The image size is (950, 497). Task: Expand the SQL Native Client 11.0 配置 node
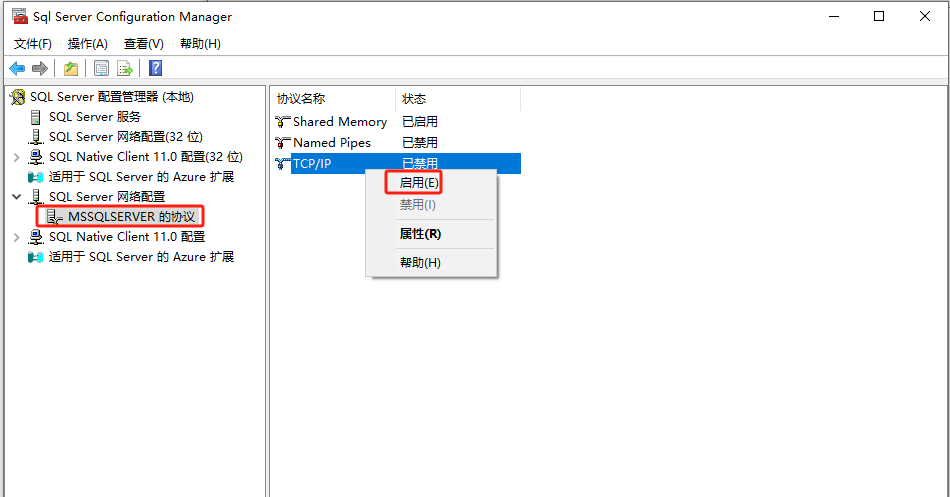click(16, 238)
